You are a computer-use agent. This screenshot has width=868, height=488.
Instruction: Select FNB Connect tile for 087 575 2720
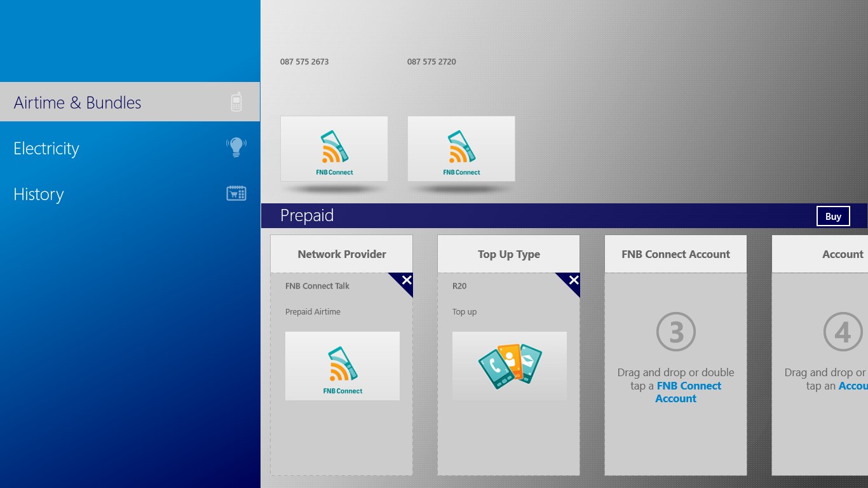[x=461, y=149]
